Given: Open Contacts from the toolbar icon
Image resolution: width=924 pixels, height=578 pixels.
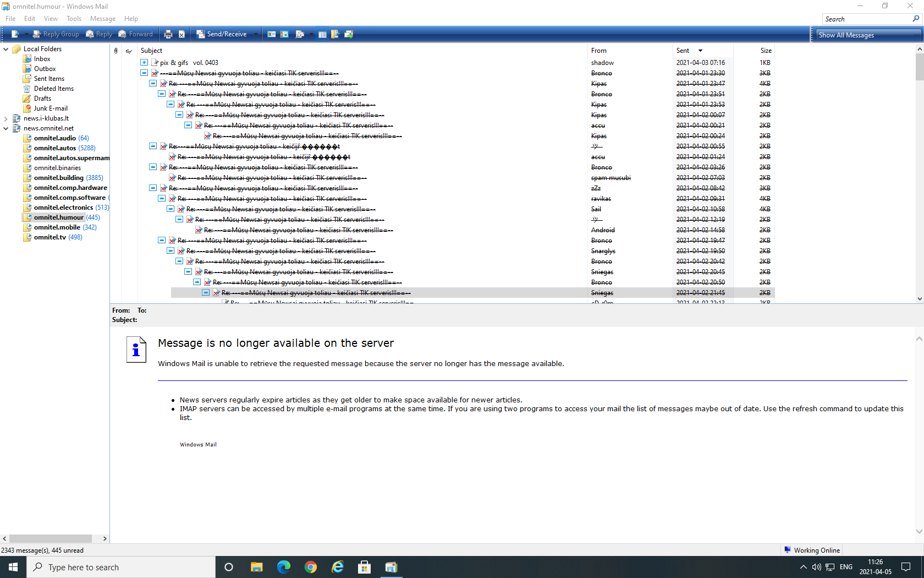Looking at the screenshot, I should click(272, 34).
